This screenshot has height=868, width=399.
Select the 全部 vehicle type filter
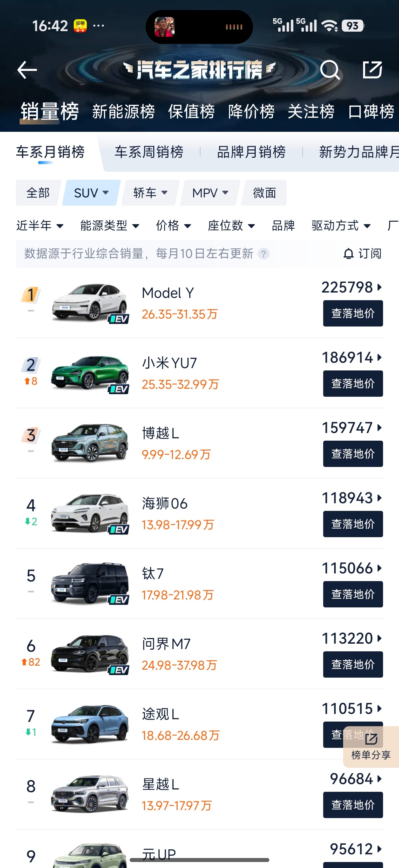tap(38, 193)
